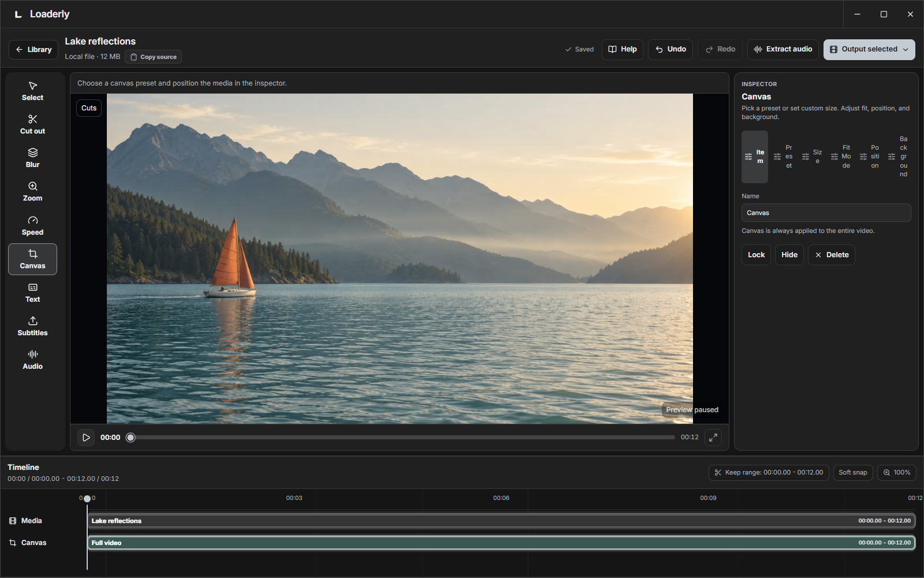The height and width of the screenshot is (578, 924).
Task: Open the Subtitles tool
Action: [32, 327]
